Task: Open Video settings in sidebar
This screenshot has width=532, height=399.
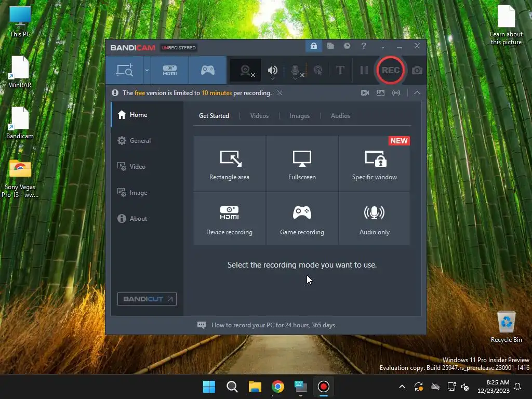Action: tap(147, 167)
